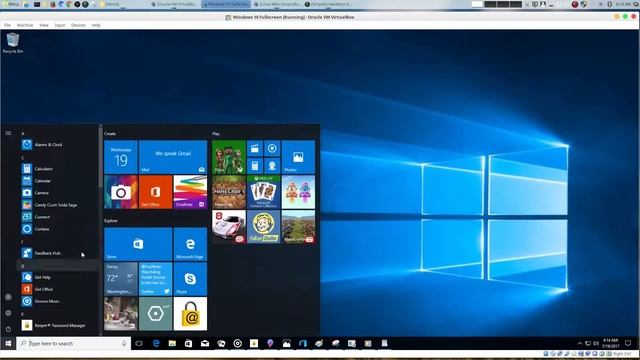Screen dimensions: 640x360
Task: Open the Photos tile
Action: [298, 157]
